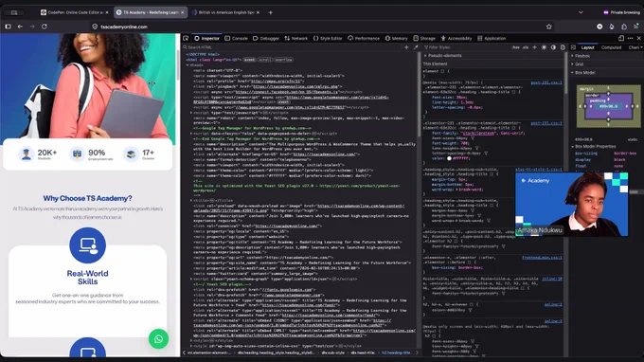
Task: Open first post-231.css source link
Action: [x=546, y=82]
